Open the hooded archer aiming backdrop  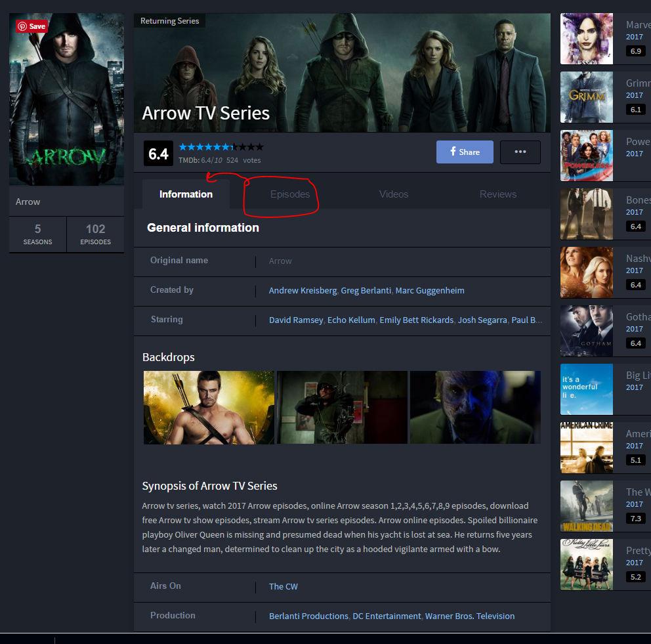[x=342, y=407]
